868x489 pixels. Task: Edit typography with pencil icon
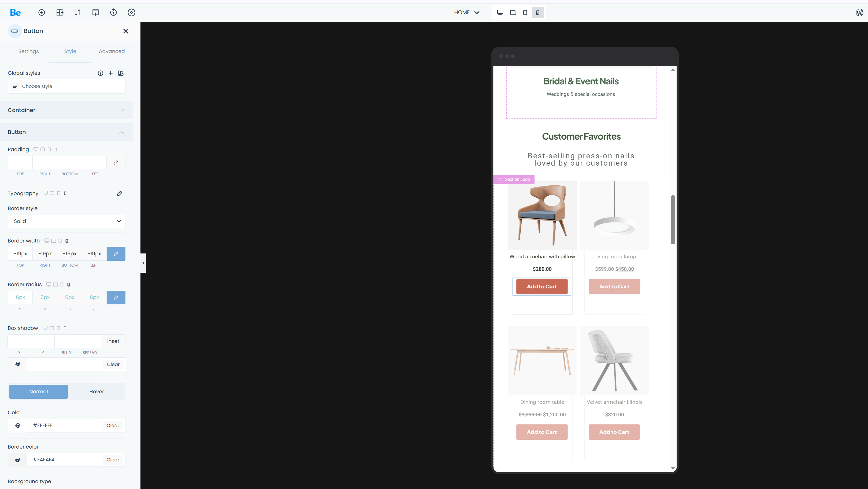(119, 193)
